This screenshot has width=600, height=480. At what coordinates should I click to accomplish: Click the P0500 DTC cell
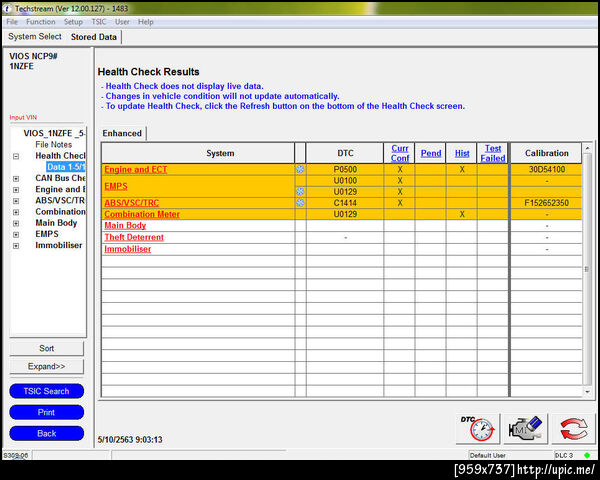click(x=345, y=169)
